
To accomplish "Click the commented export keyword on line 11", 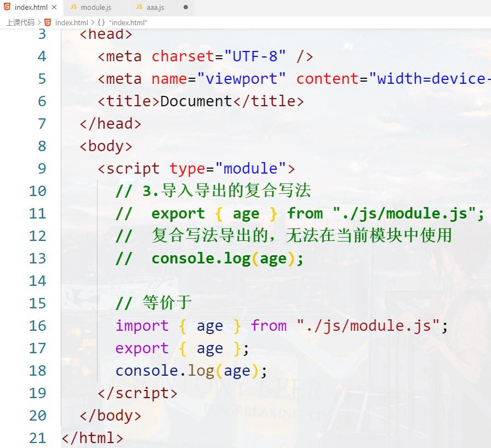I will pyautogui.click(x=178, y=214).
